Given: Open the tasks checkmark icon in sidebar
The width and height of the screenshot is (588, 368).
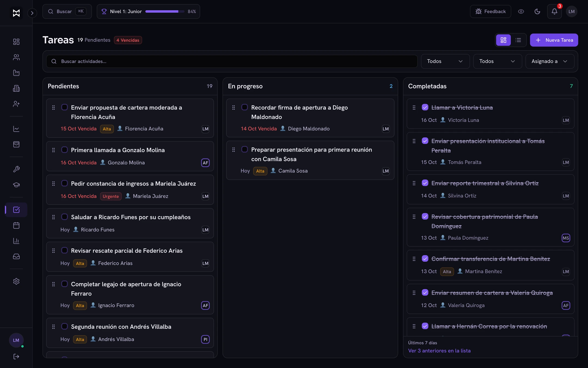Looking at the screenshot, I should click(16, 210).
